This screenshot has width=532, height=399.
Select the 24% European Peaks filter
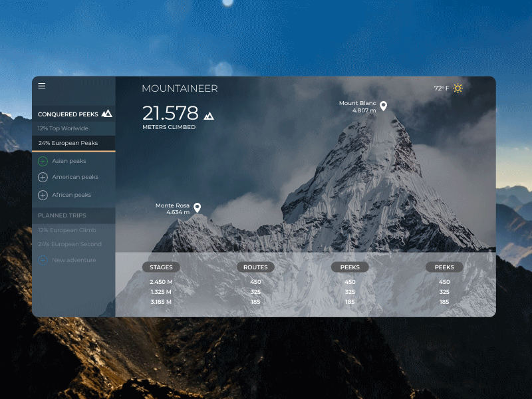coord(68,142)
